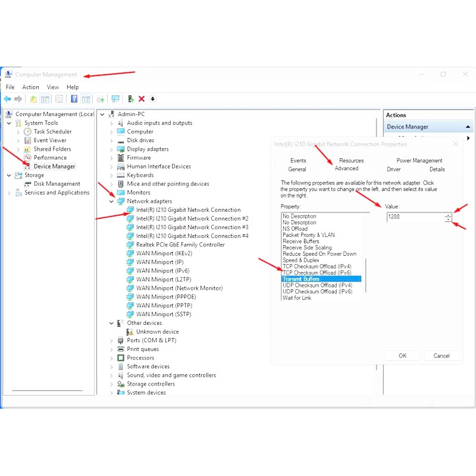Switch to the Power Management tab
Image resolution: width=476 pixels, height=476 pixels.
[419, 160]
